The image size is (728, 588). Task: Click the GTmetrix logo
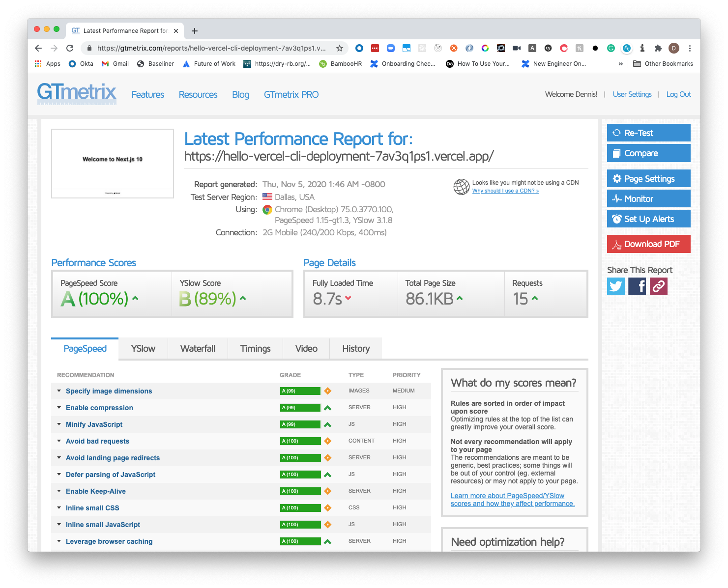[77, 93]
